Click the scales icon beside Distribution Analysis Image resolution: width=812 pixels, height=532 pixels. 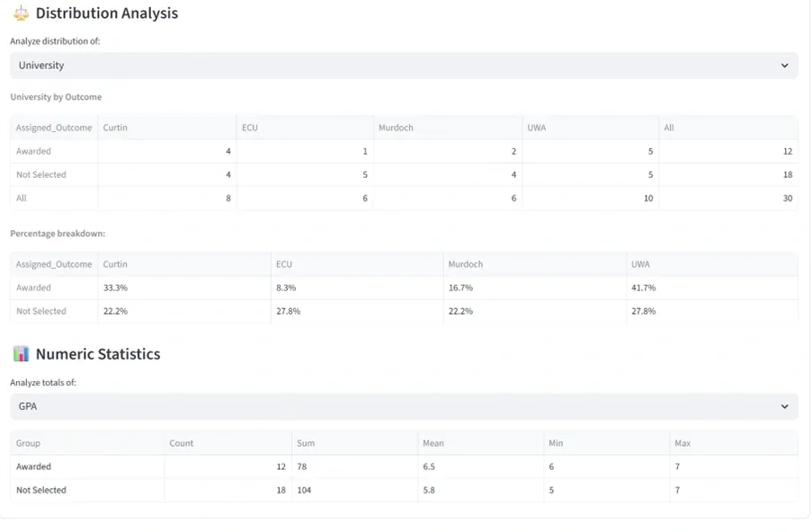click(21, 13)
